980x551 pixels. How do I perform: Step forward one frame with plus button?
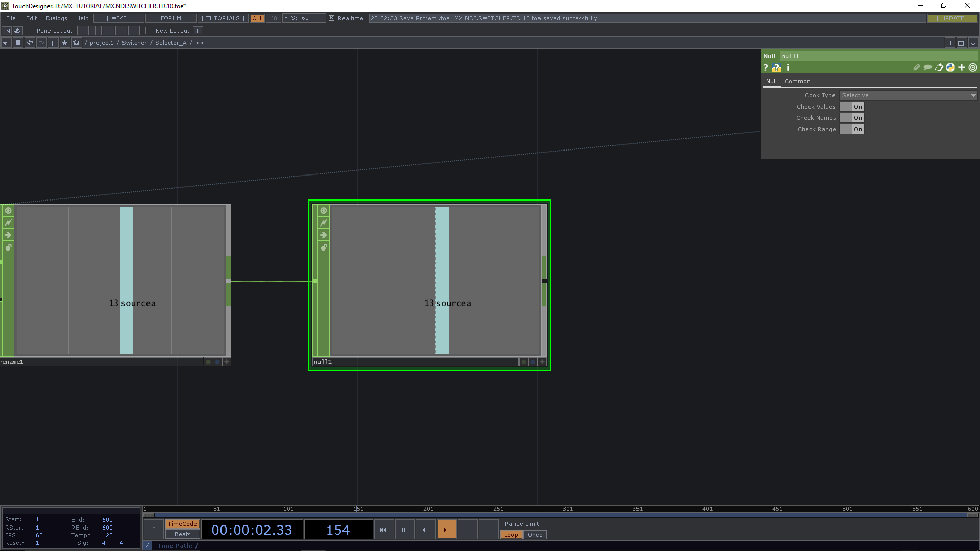pos(488,530)
